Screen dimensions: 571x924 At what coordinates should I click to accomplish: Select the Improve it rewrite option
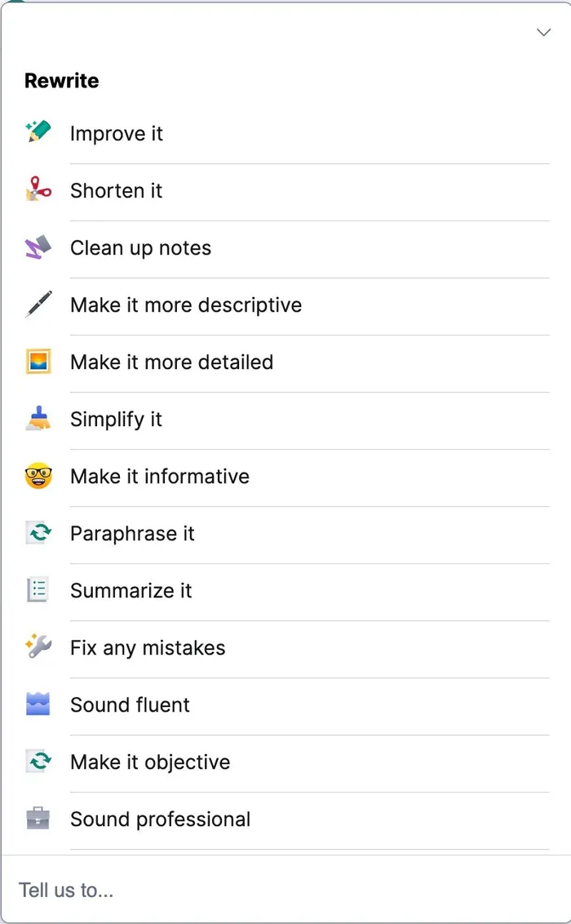[x=117, y=134]
